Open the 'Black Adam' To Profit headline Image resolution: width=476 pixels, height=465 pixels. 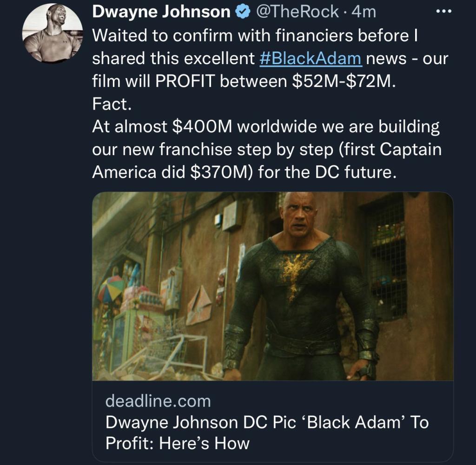[267, 422]
